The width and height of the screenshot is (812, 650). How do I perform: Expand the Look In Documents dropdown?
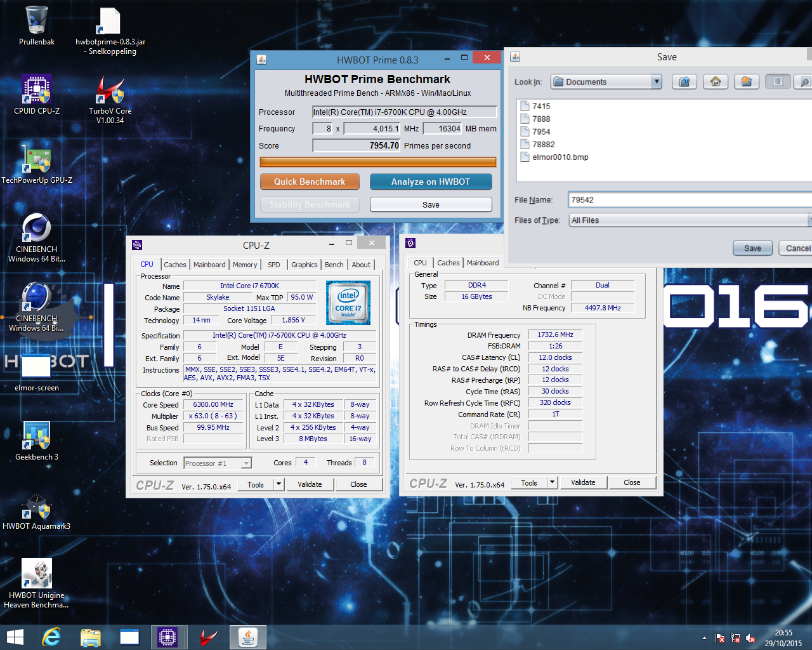[x=657, y=81]
